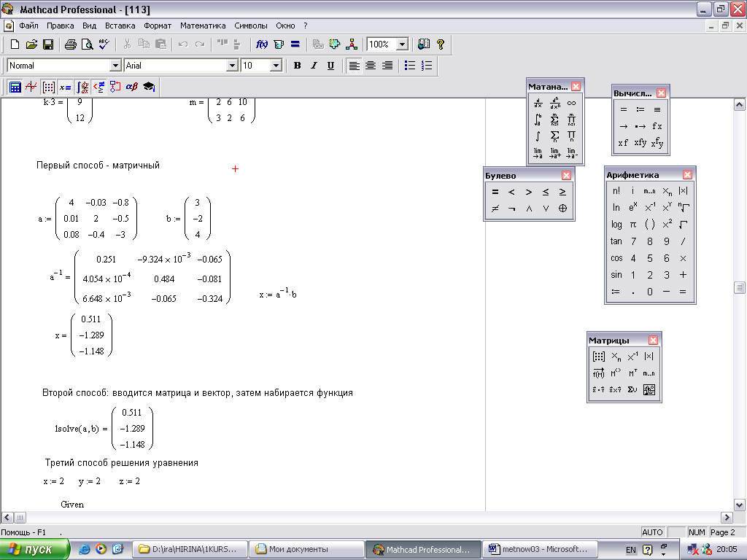Click the Insert Function f(x) icon

[x=262, y=44]
